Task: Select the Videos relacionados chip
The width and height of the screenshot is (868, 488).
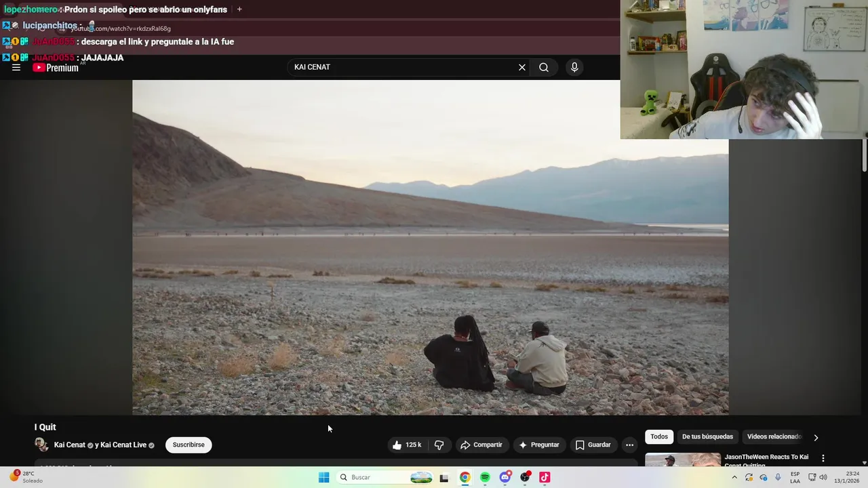Action: [774, 436]
